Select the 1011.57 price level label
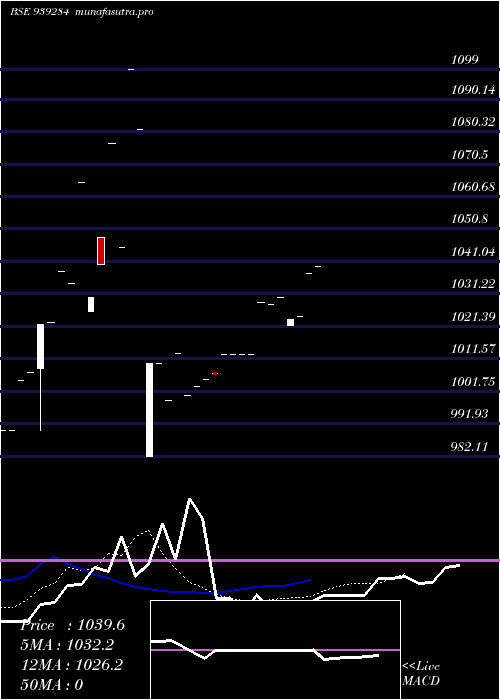500x700 pixels. point(473,349)
